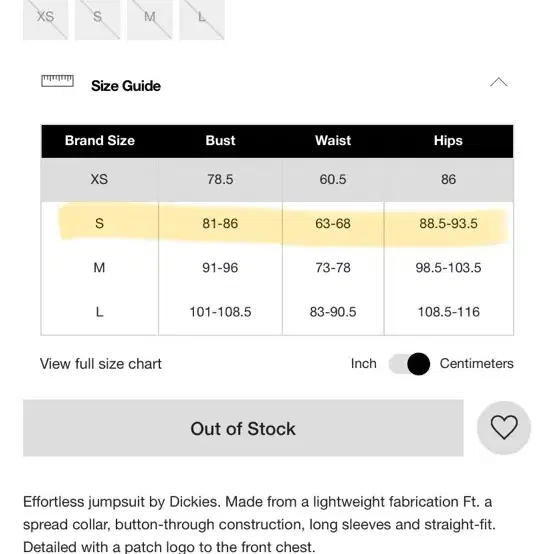This screenshot has width=554, height=554.
Task: Select the highlighted S row in table
Action: click(277, 224)
